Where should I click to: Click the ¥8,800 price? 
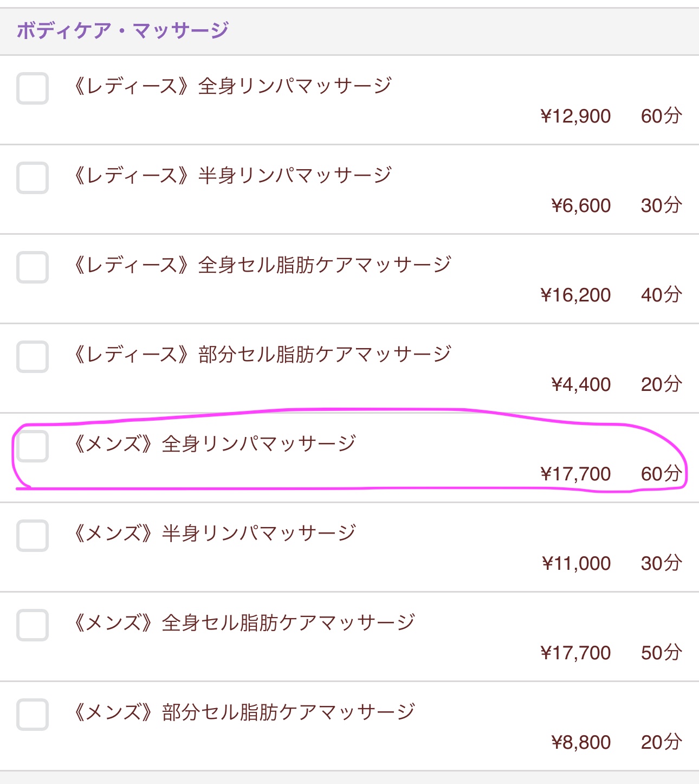[581, 742]
